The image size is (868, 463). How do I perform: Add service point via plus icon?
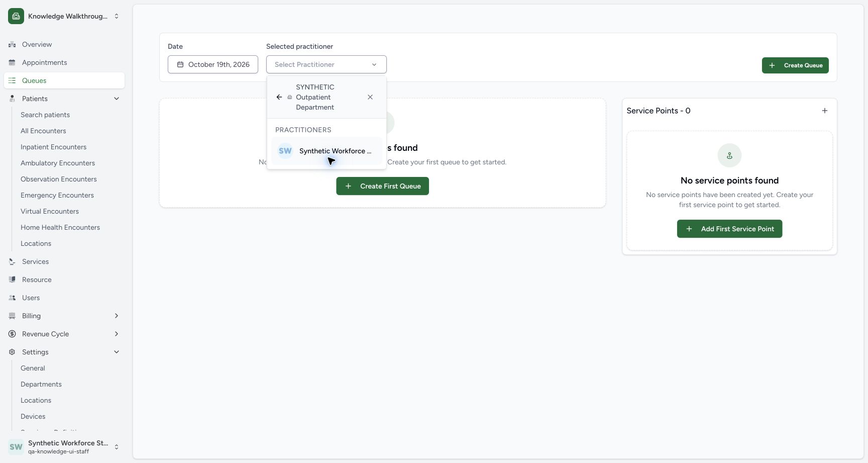825,111
